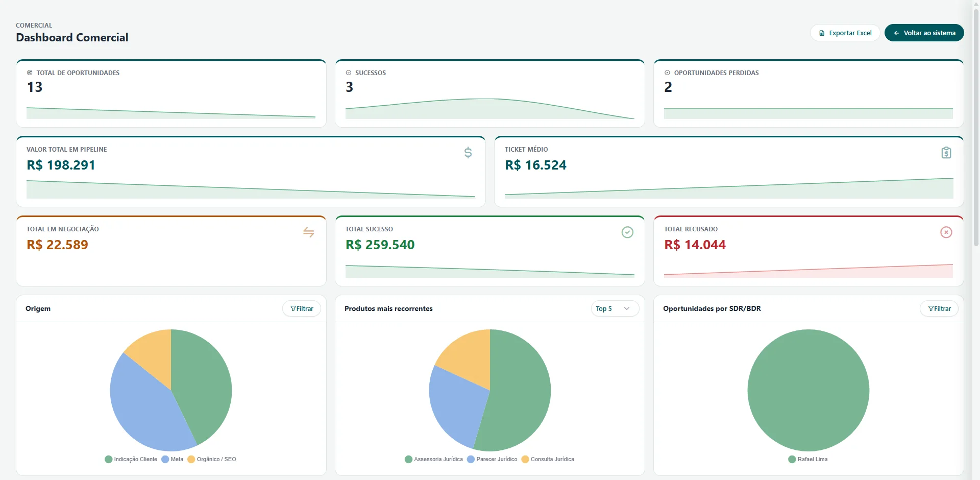Toggle the Consulta Jurídica legend item

pos(548,459)
